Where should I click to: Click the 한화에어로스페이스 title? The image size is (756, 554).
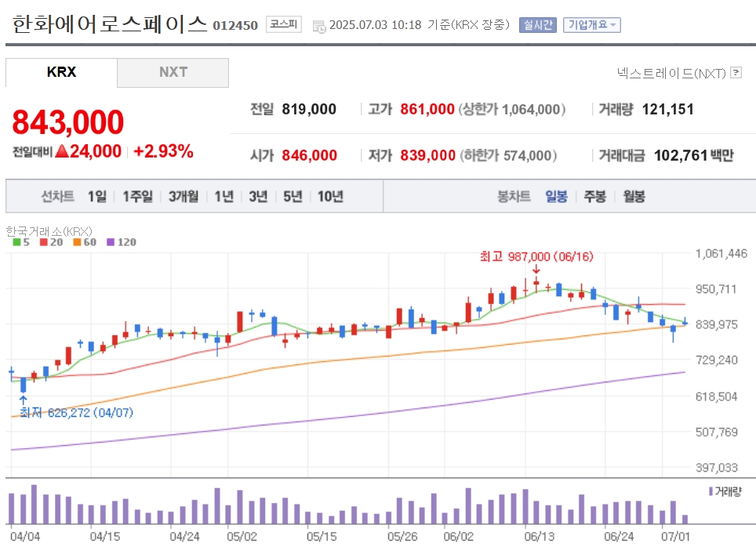pos(110,24)
